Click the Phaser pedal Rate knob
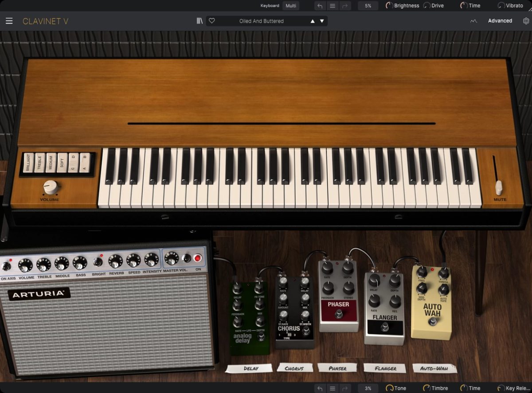This screenshot has height=393, width=532. [327, 268]
